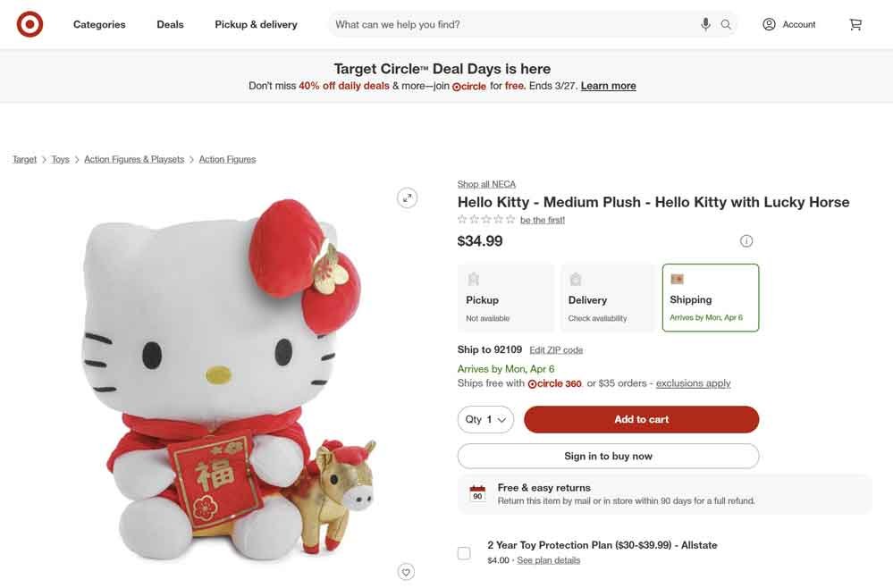The width and height of the screenshot is (893, 588).
Task: Expand the Categories menu
Action: 98,24
